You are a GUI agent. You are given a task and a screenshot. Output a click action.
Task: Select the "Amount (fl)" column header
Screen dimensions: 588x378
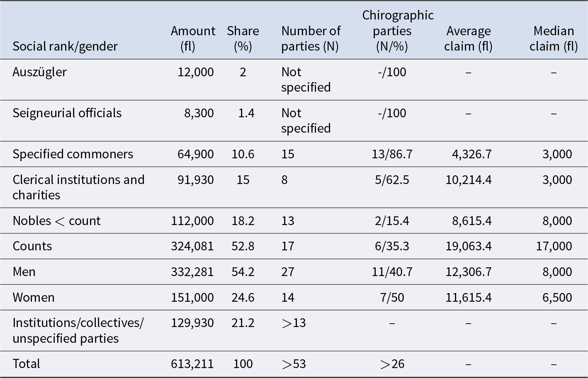[x=193, y=38]
